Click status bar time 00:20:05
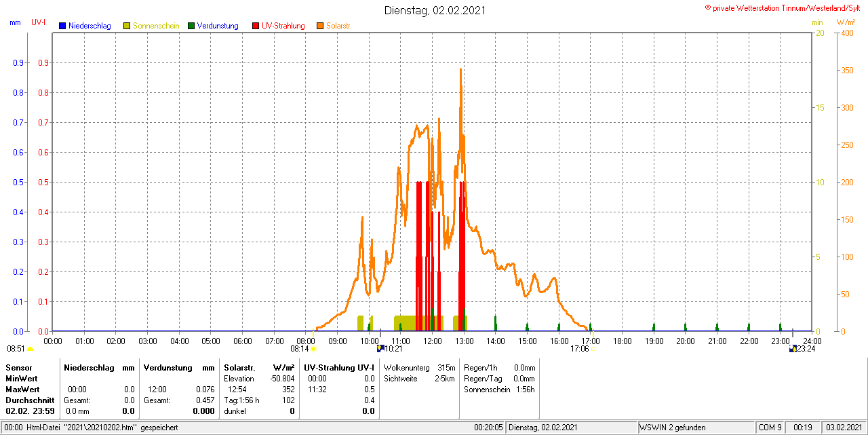 pyautogui.click(x=488, y=428)
